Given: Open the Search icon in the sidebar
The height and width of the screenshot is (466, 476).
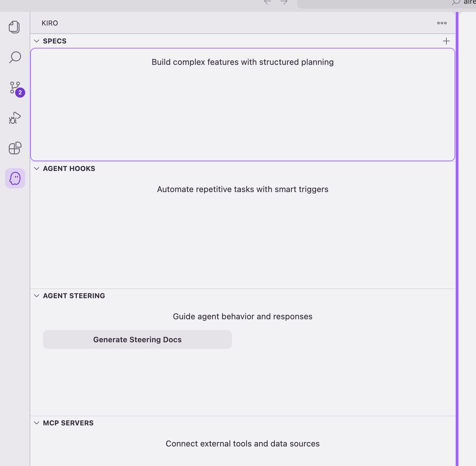Looking at the screenshot, I should 15,57.
